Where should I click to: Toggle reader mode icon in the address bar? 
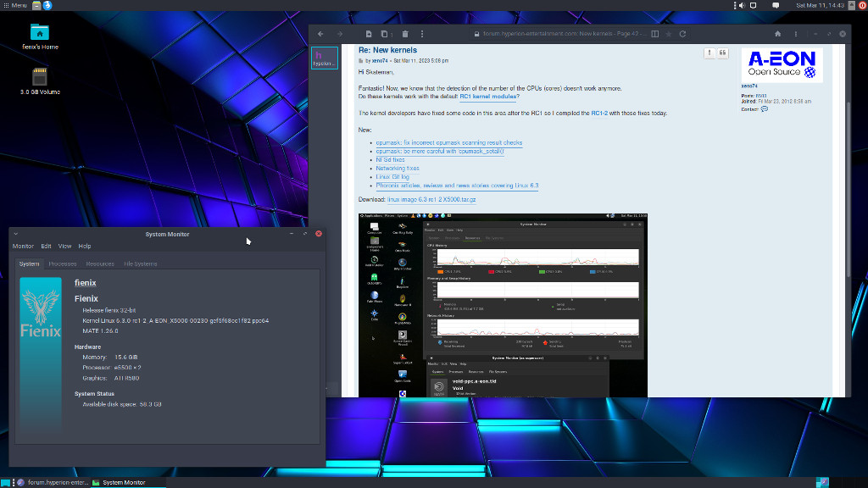point(655,34)
